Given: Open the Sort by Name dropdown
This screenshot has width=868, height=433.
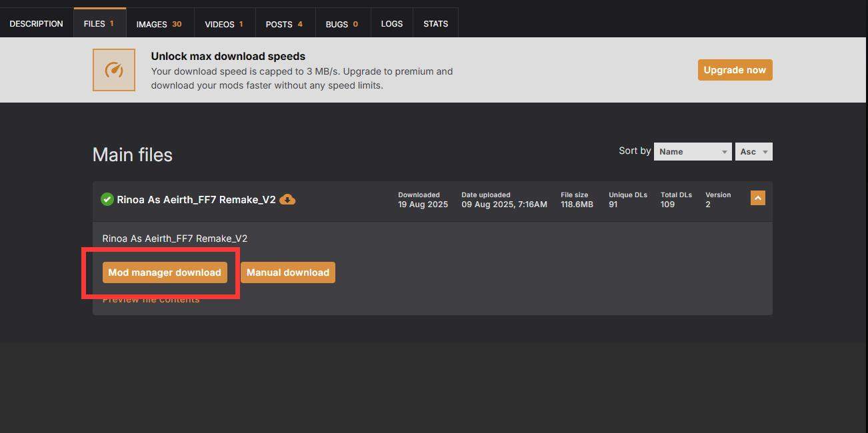Looking at the screenshot, I should (x=693, y=152).
